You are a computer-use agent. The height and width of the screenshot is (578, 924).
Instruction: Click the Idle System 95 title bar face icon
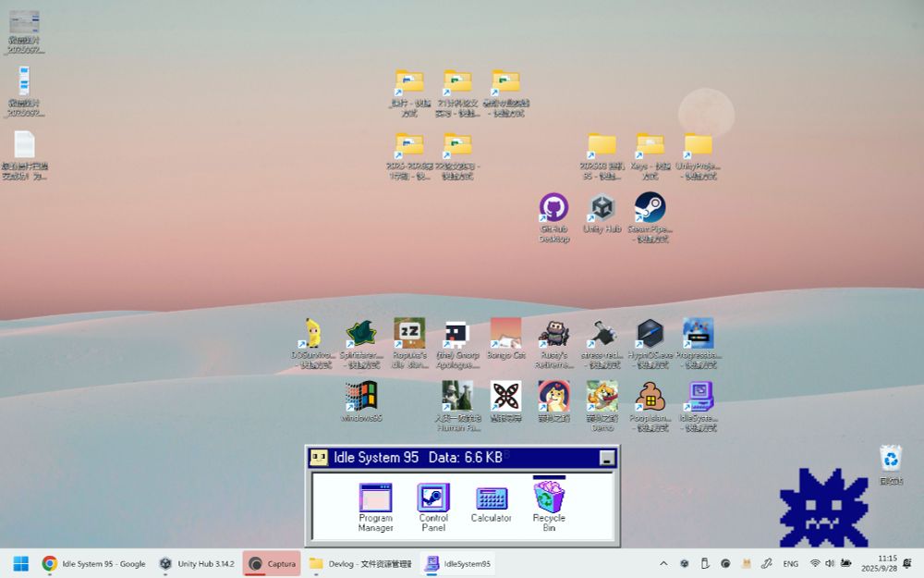tap(319, 458)
